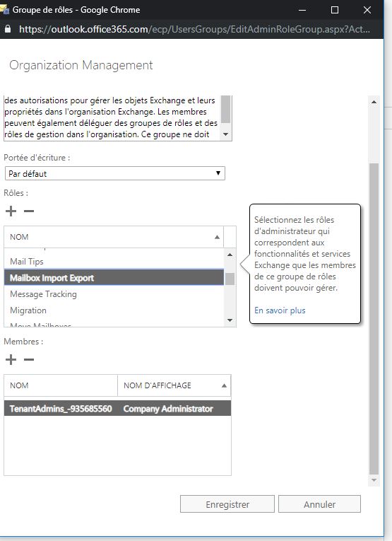392x541 pixels.
Task: Select the TenantAdmins Company Administrator member row
Action: (117, 409)
